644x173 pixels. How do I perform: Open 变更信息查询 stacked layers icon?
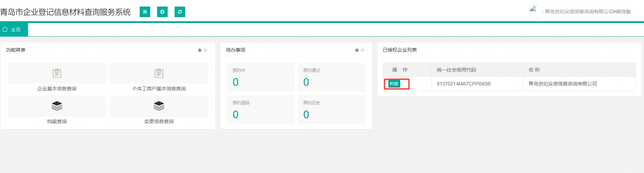tap(159, 106)
